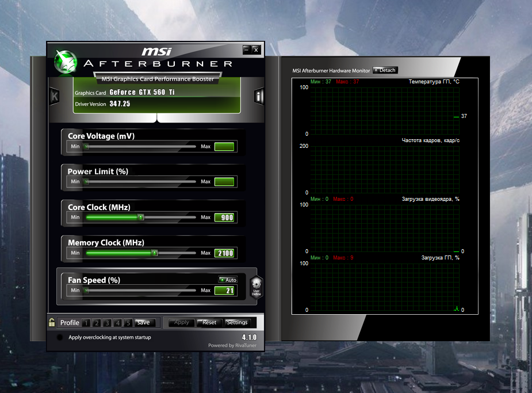Screen dimensions: 532x393
Task: Open the information i panel icon
Action: click(259, 97)
